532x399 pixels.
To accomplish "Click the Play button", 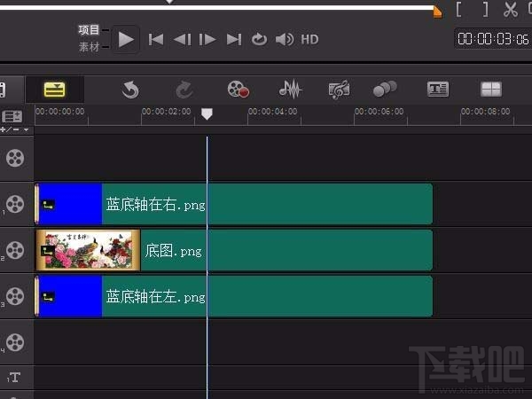I will 126,40.
